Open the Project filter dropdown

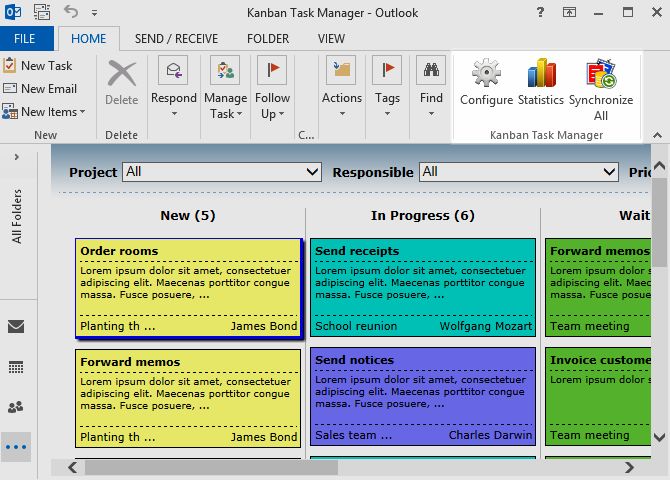(x=222, y=172)
